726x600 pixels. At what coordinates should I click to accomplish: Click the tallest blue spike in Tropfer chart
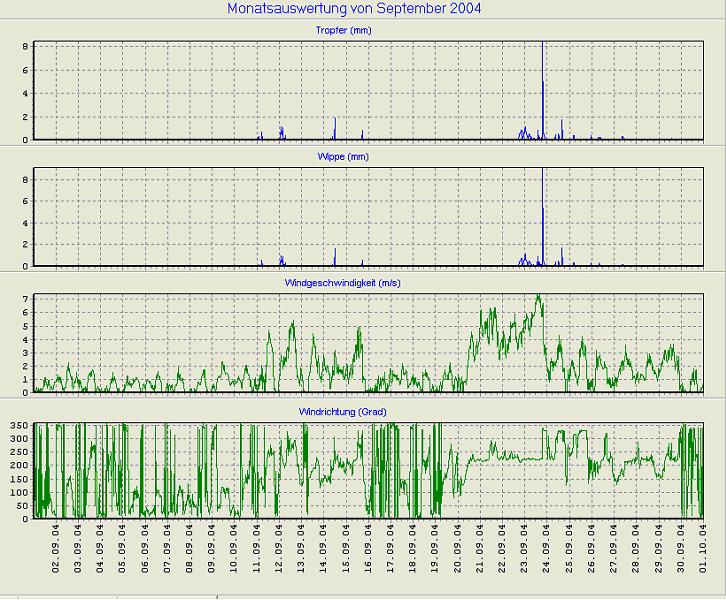543,60
